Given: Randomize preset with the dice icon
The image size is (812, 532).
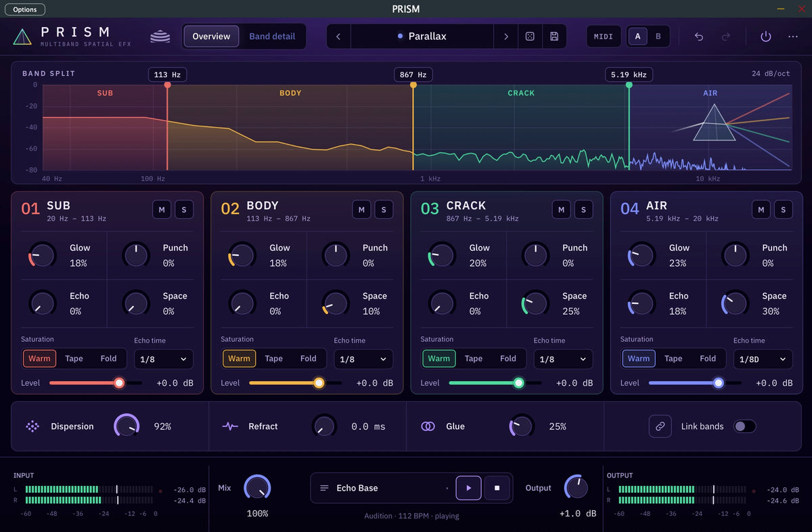Looking at the screenshot, I should point(530,37).
